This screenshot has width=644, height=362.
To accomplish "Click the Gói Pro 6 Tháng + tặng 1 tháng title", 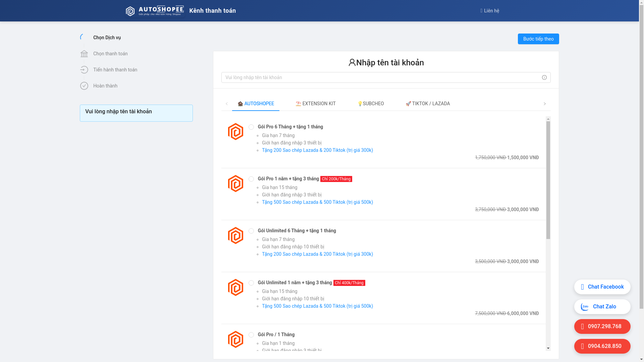I will [290, 127].
